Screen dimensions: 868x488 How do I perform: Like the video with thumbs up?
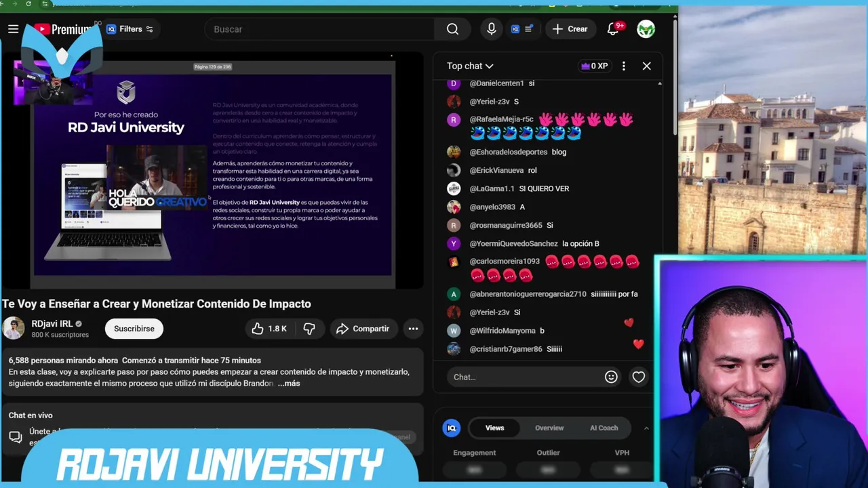269,329
